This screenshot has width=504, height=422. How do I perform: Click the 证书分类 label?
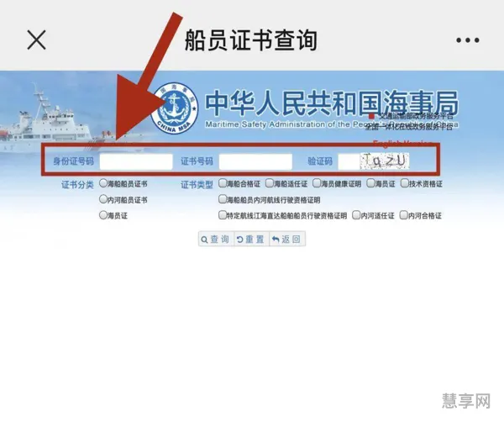point(77,185)
